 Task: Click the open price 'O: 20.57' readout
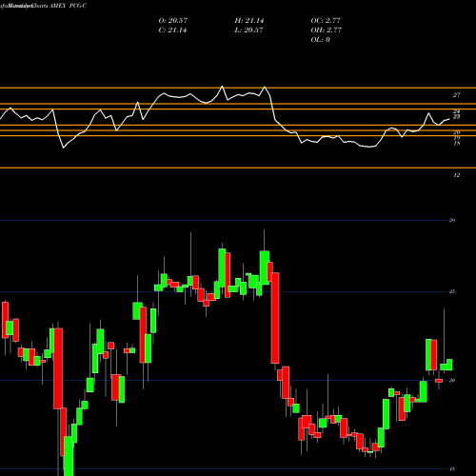coord(173,20)
